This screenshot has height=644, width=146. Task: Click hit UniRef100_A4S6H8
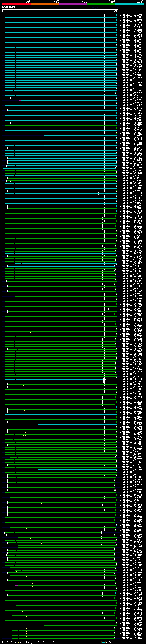tap(131, 30)
